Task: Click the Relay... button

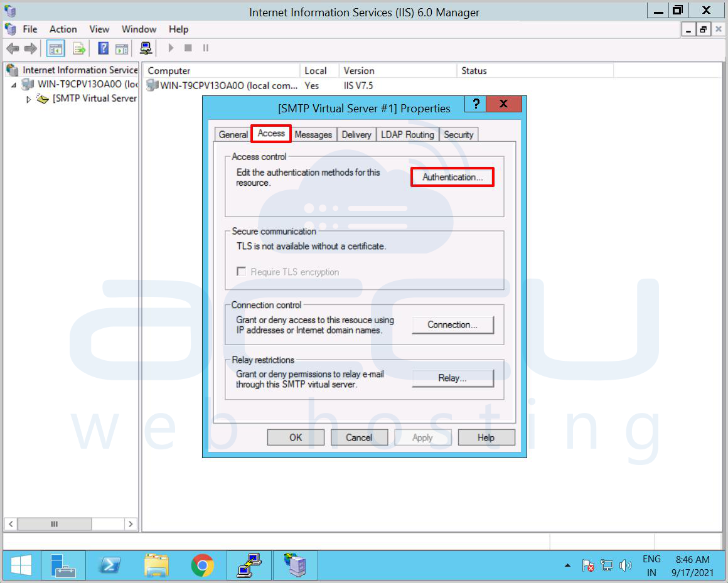Action: point(452,378)
